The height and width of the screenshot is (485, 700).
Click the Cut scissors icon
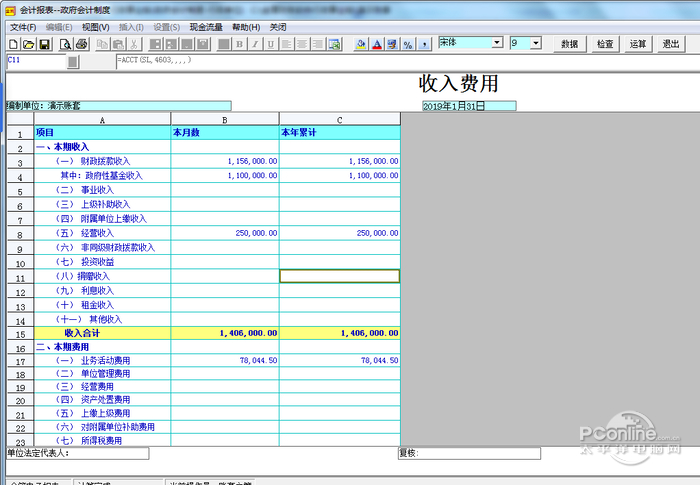pos(134,44)
